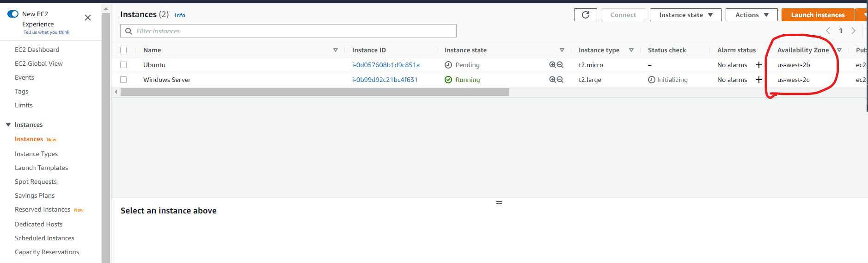Check the Ubuntu instance row checkbox
The image size is (868, 263).
(123, 65)
